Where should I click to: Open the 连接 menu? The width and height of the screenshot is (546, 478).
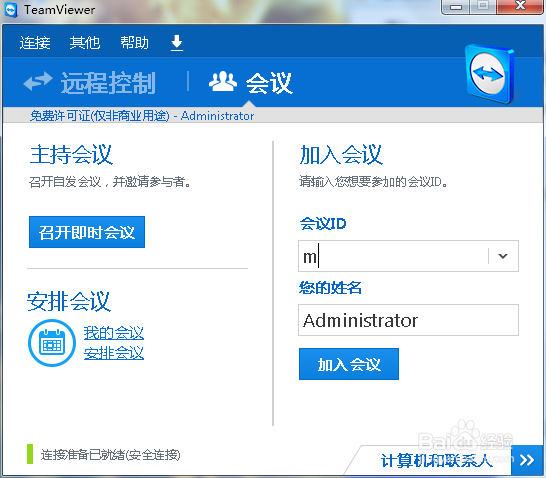pos(35,43)
